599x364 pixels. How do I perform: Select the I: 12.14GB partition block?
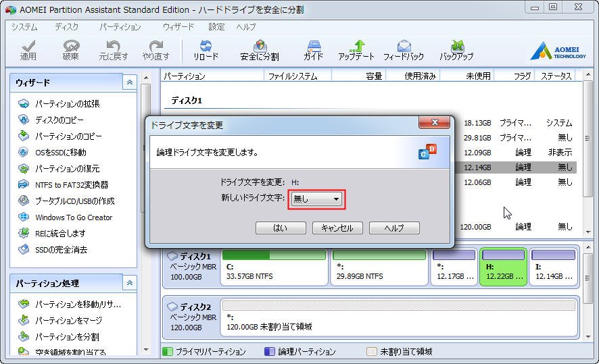553,267
